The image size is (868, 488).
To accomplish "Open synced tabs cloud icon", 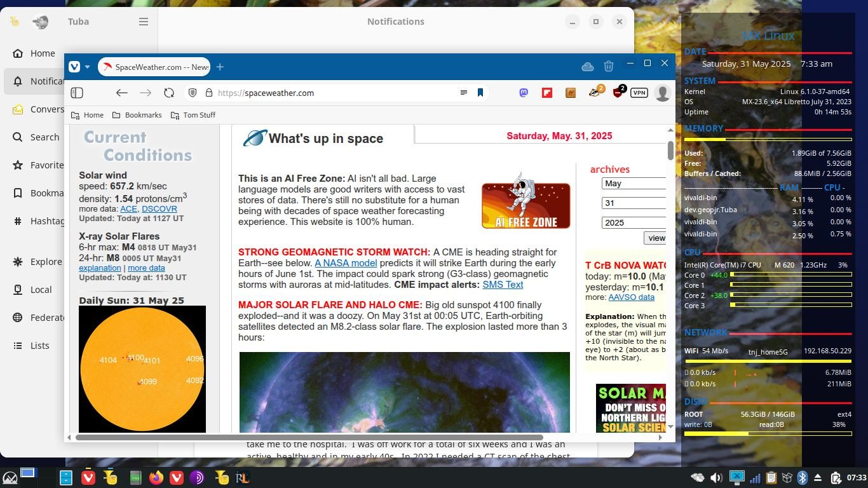I will 588,67.
